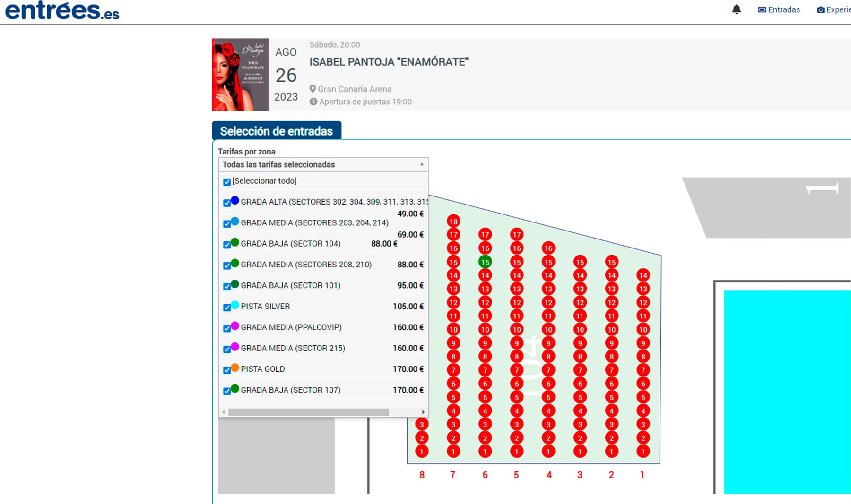The image size is (851, 504).
Task: Click the GRADA BAJA (SECTOR 107) label
Action: point(291,390)
